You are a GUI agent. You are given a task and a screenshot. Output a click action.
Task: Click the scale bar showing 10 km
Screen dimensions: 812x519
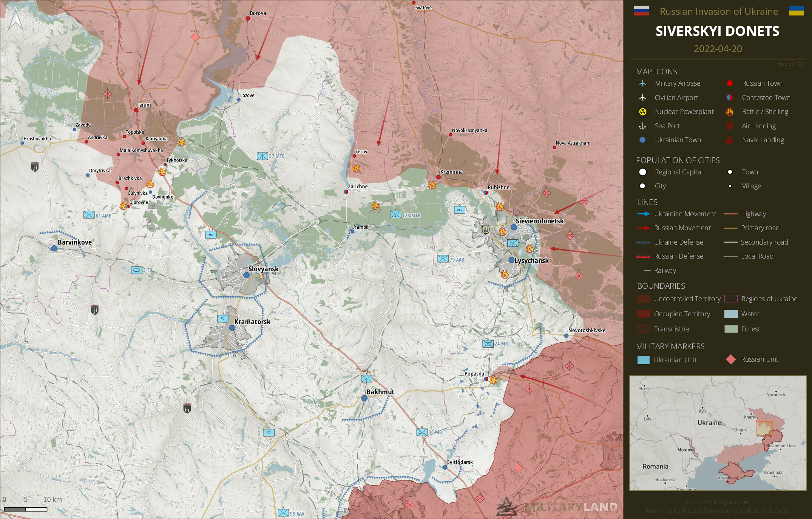(26, 509)
